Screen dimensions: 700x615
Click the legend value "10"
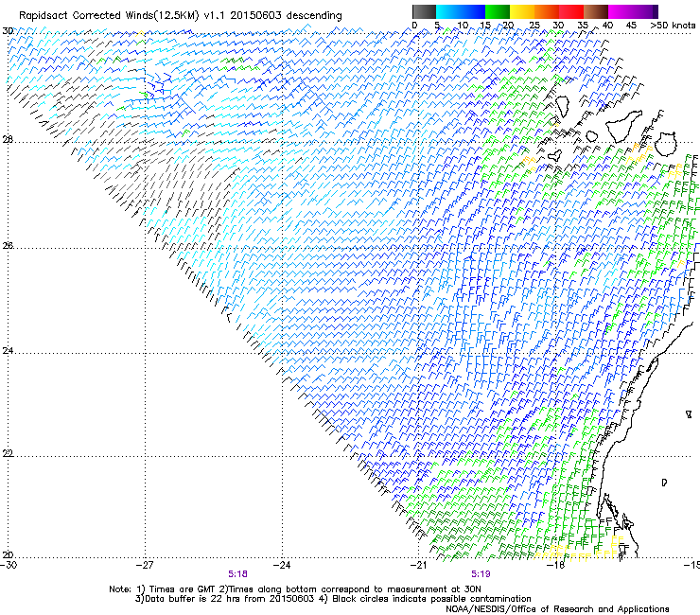[x=463, y=26]
